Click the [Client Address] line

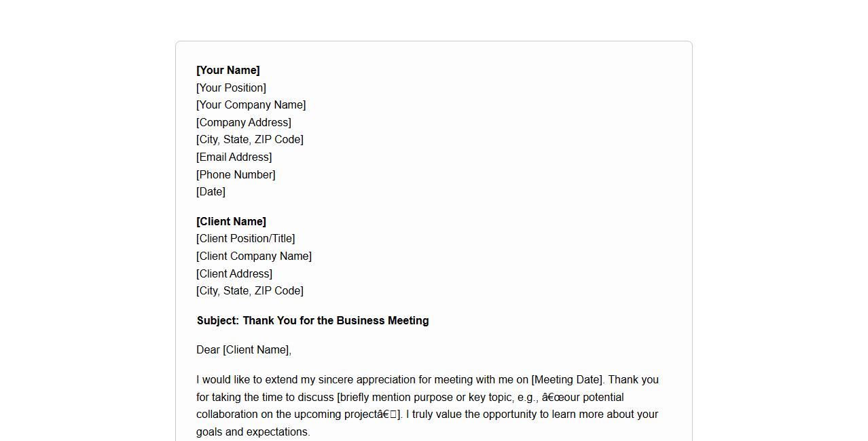pyautogui.click(x=234, y=274)
